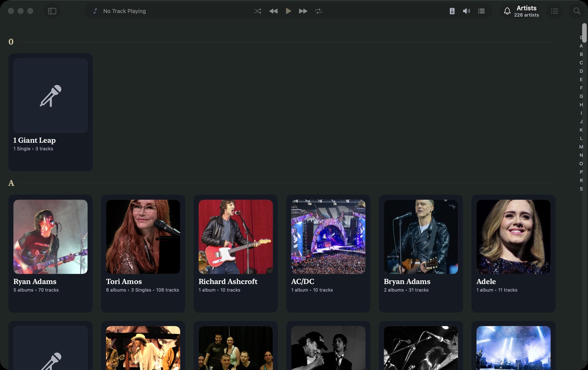Open second-row blue stage lights thumbnail

pos(514,348)
